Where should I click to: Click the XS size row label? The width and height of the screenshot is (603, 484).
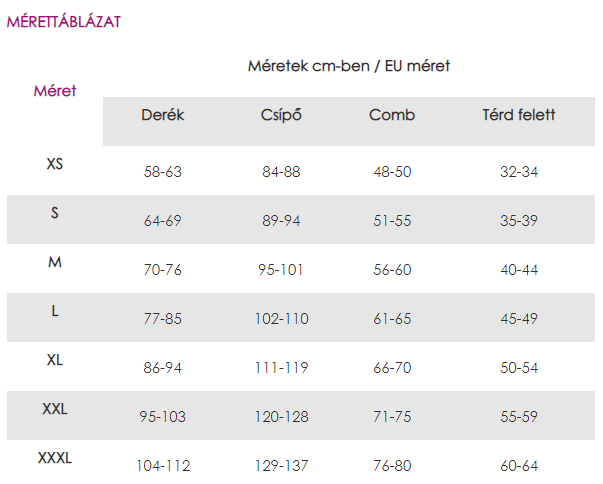pos(55,164)
